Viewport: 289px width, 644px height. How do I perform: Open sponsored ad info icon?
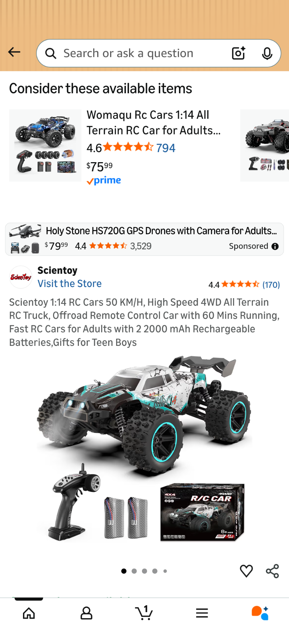pos(275,246)
